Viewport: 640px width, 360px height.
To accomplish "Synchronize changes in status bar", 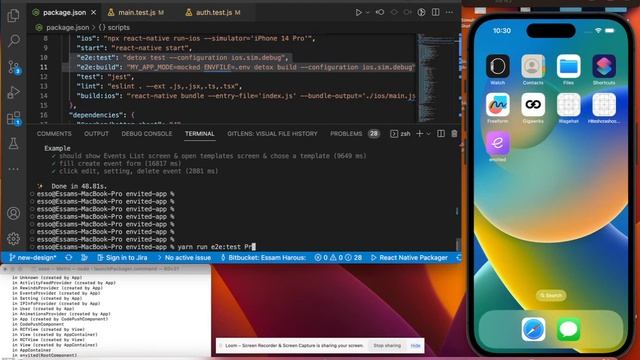I will pyautogui.click(x=69, y=258).
